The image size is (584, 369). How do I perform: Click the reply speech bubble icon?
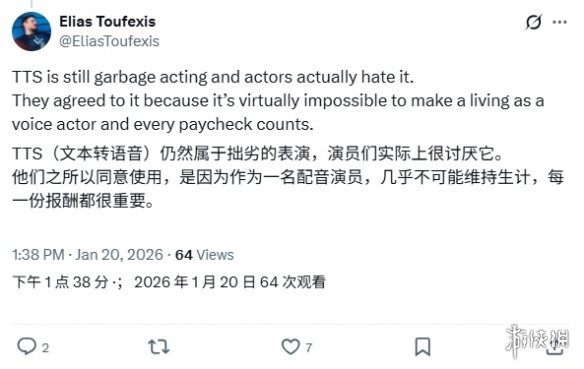click(x=27, y=346)
